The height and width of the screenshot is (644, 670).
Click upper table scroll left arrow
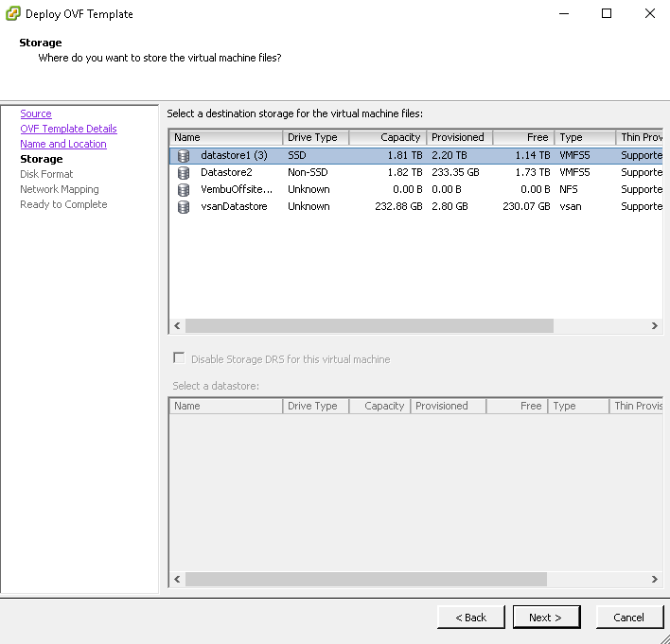point(177,326)
